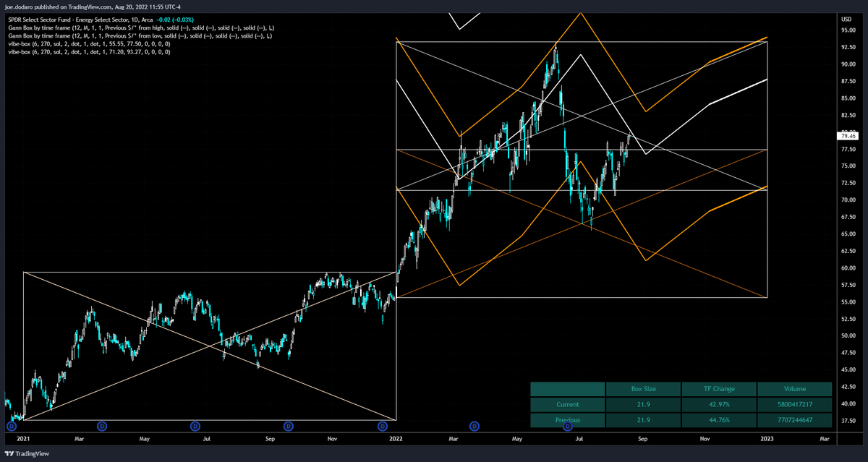The width and height of the screenshot is (868, 462).
Task: Click the 92.50 price axis label
Action: (848, 47)
